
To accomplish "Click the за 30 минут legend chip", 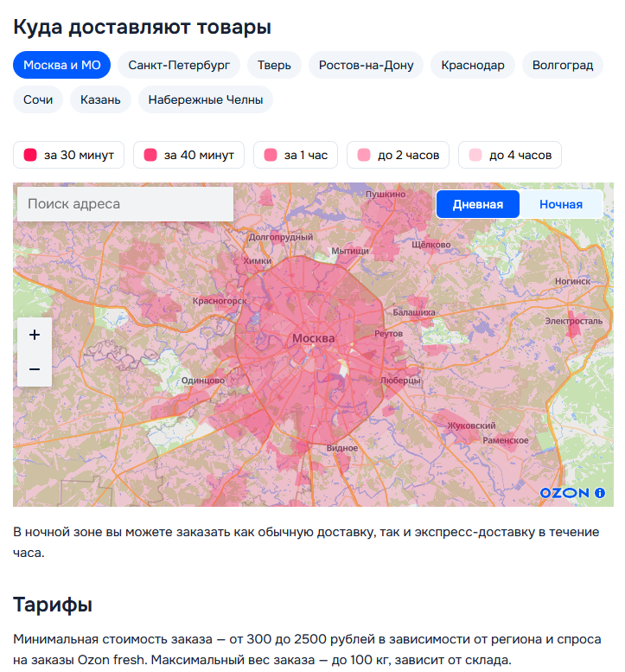I will click(68, 155).
